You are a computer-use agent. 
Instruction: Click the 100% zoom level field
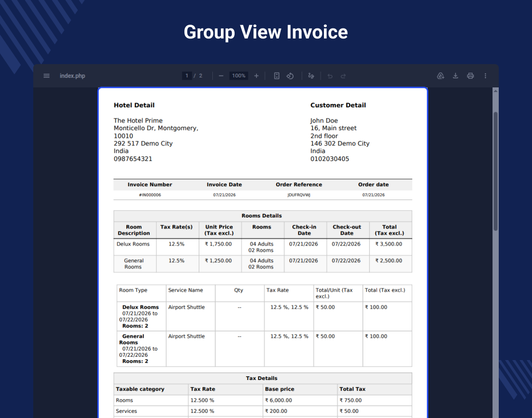click(238, 76)
